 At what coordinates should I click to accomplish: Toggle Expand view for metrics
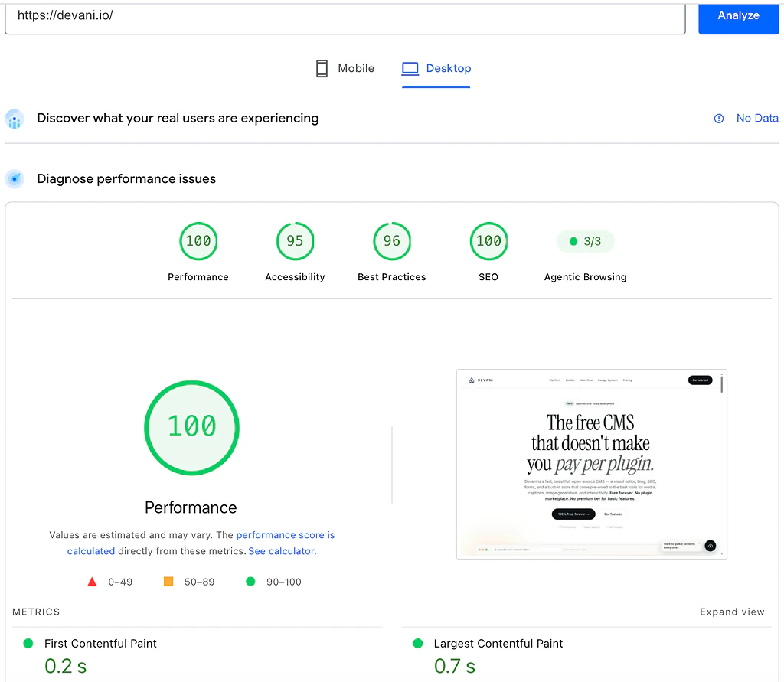point(732,612)
